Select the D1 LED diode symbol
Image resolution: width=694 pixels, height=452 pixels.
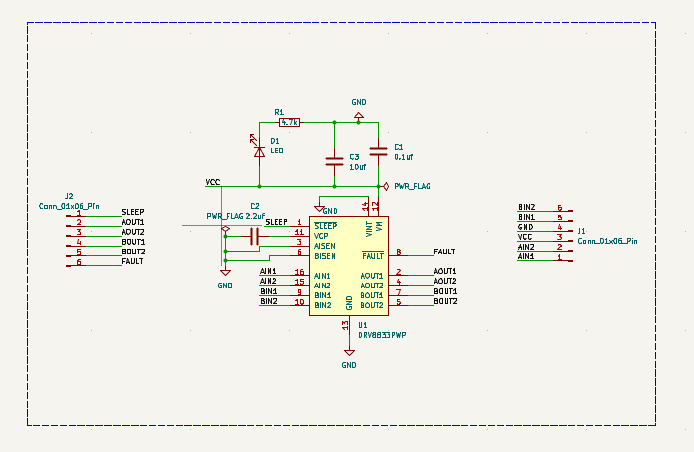259,151
